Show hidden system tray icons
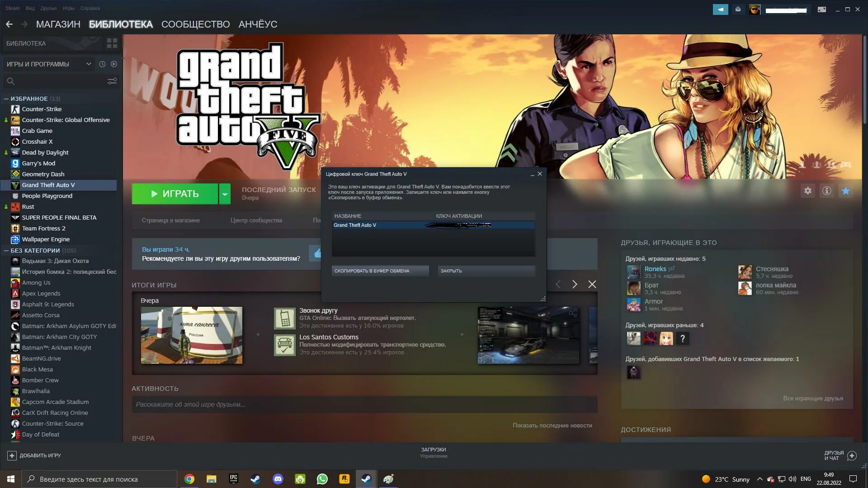868x488 pixels. click(x=759, y=479)
